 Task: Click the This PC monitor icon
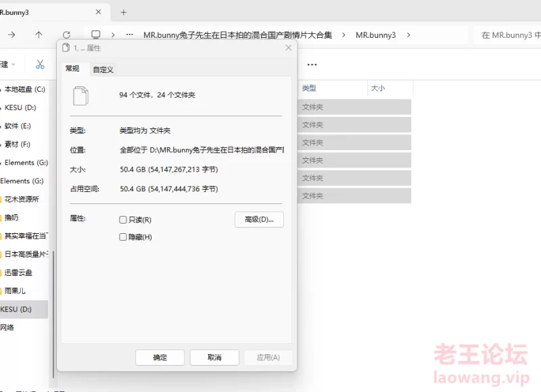[95, 34]
